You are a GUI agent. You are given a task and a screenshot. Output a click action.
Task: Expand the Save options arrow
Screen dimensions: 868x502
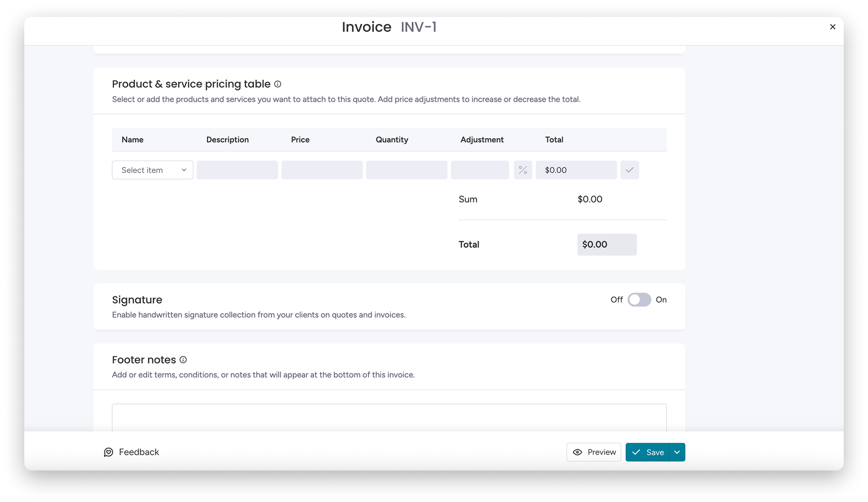[677, 452]
